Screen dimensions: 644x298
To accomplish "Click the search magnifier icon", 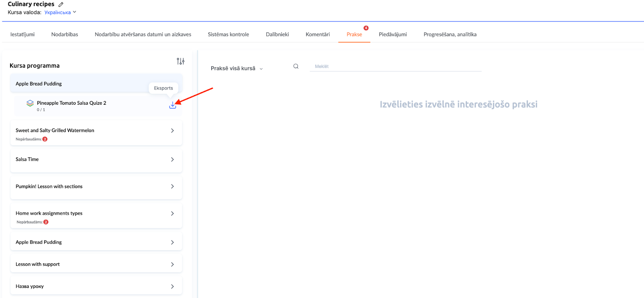I will (296, 66).
